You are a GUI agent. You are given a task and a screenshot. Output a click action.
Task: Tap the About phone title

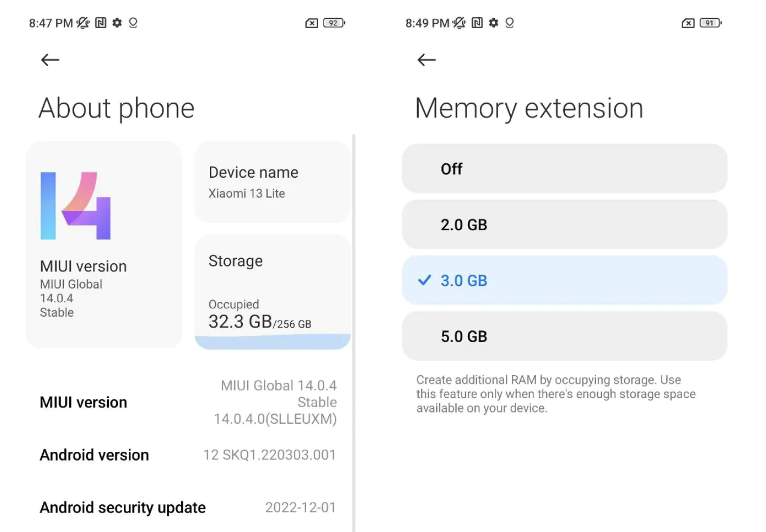tap(116, 108)
